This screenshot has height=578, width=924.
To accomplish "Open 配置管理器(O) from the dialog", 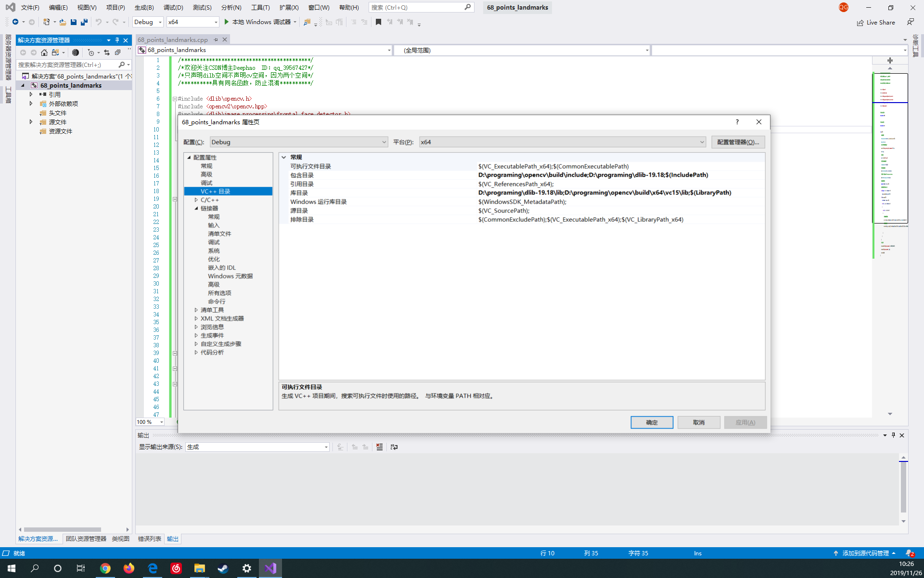I will tap(738, 142).
